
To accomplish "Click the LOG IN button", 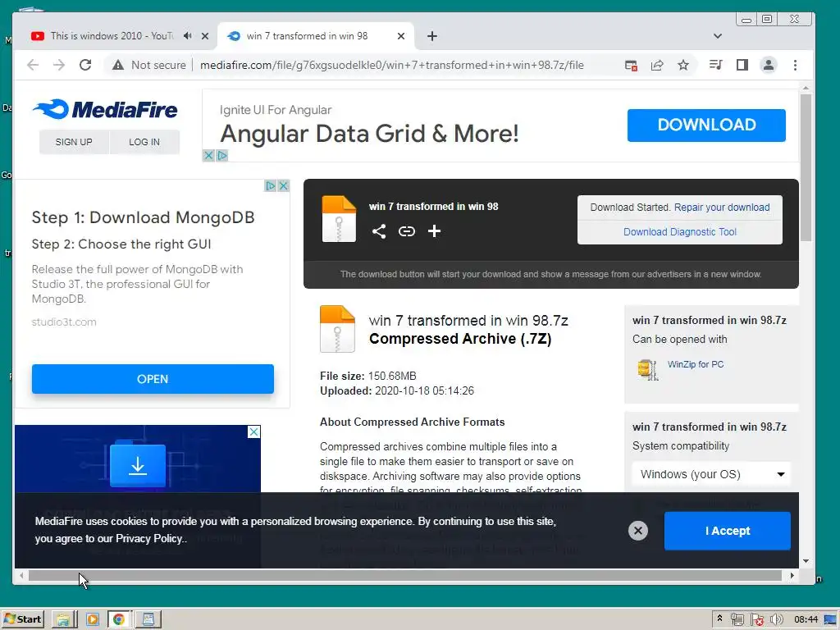I will tap(144, 142).
